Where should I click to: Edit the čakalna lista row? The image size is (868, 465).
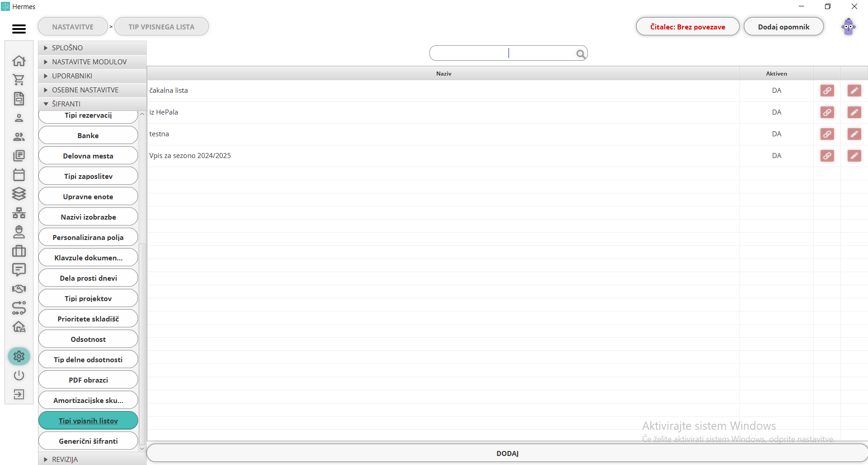click(854, 91)
